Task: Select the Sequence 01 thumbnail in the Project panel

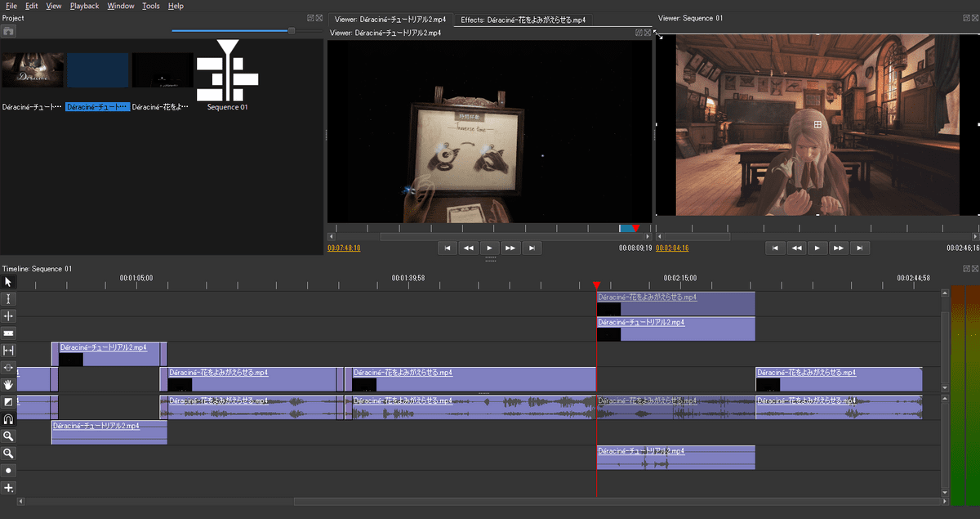Action: [226, 74]
